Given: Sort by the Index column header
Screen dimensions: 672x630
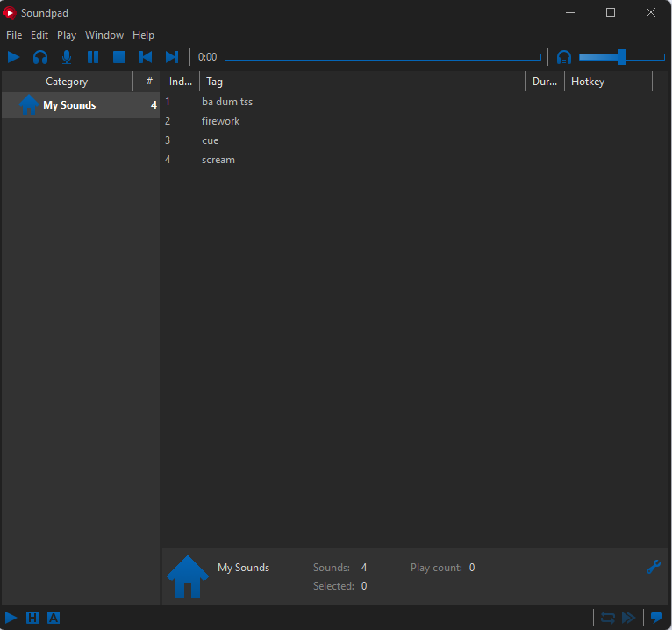Looking at the screenshot, I should (x=181, y=82).
